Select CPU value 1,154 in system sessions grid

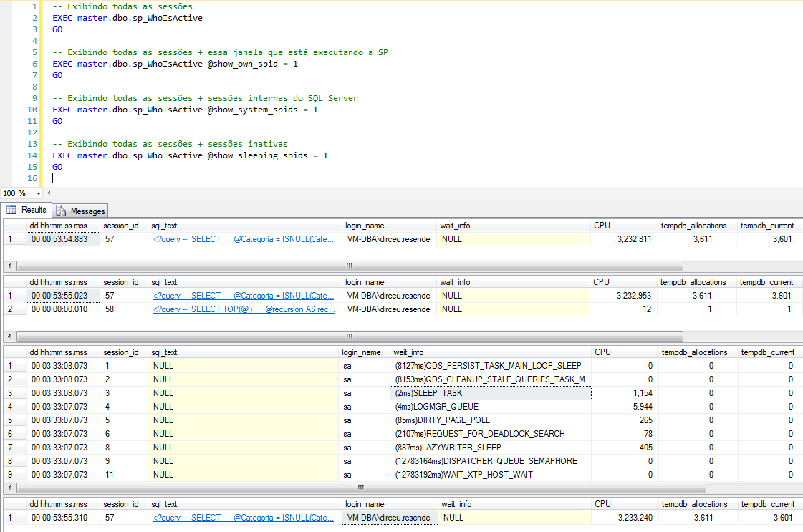click(x=625, y=393)
